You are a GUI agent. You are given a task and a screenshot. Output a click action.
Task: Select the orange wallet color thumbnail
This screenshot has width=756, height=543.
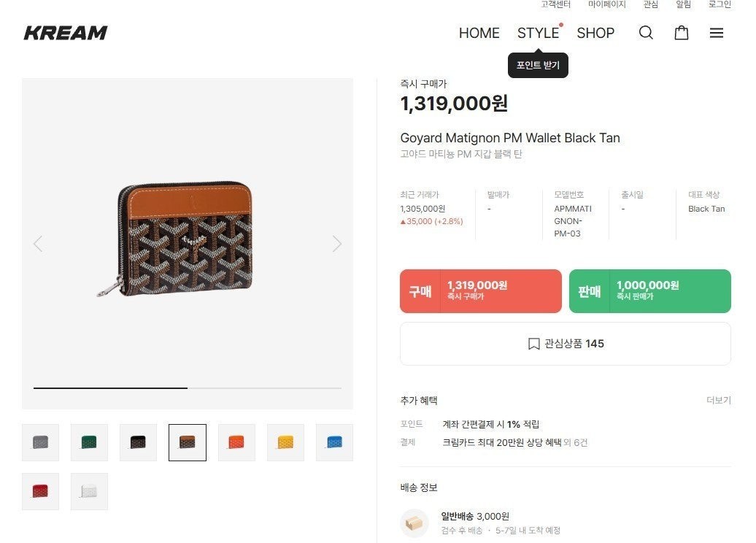[x=236, y=442]
